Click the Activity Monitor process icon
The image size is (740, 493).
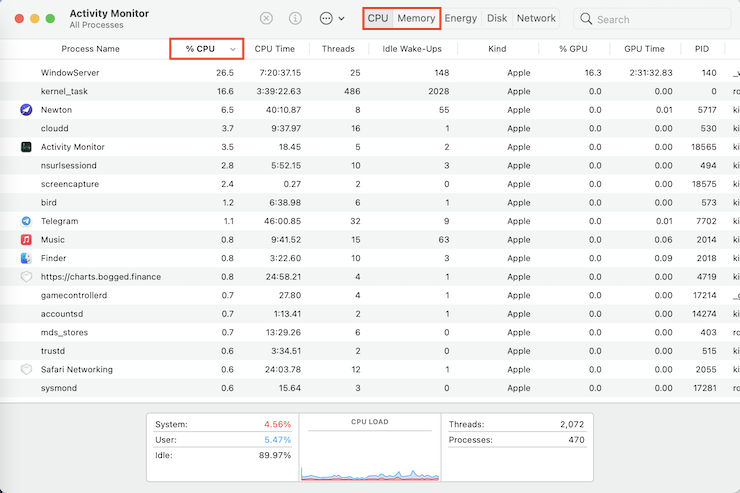26,147
